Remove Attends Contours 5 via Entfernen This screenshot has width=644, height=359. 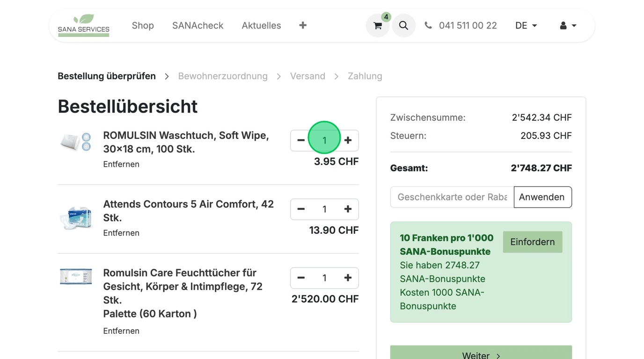pos(121,233)
